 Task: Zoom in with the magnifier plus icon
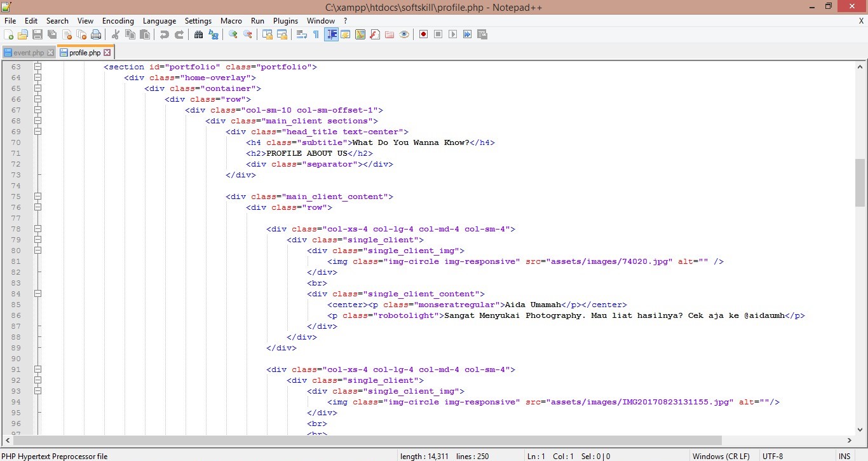pos(233,34)
